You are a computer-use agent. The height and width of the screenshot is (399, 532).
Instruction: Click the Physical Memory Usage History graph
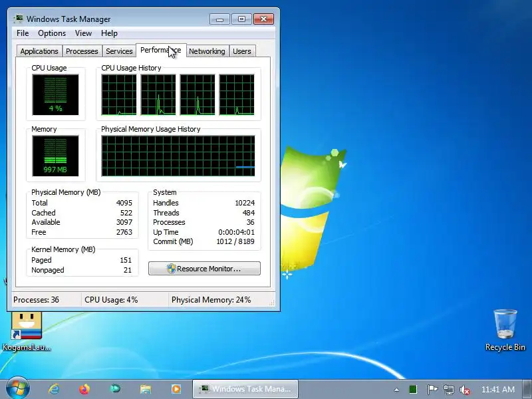click(178, 156)
